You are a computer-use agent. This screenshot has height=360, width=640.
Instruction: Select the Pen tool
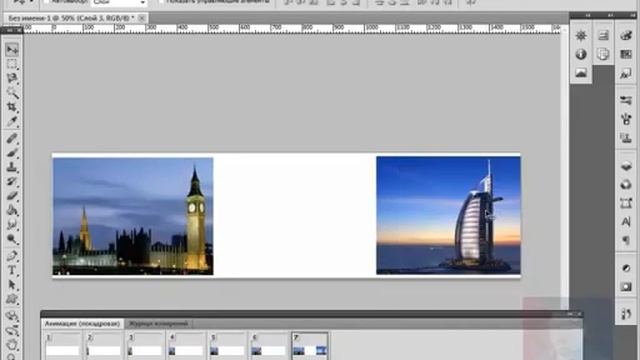pyautogui.click(x=12, y=256)
